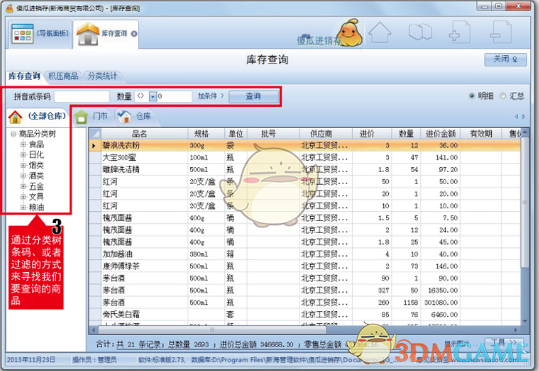Expand the 烟类 category node
The height and width of the screenshot is (371, 539).
pos(23,165)
